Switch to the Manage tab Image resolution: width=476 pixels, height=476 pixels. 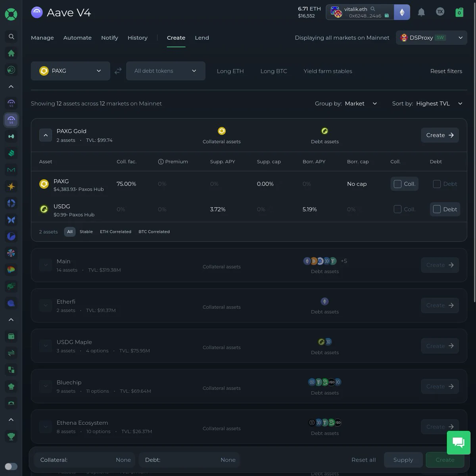point(42,38)
